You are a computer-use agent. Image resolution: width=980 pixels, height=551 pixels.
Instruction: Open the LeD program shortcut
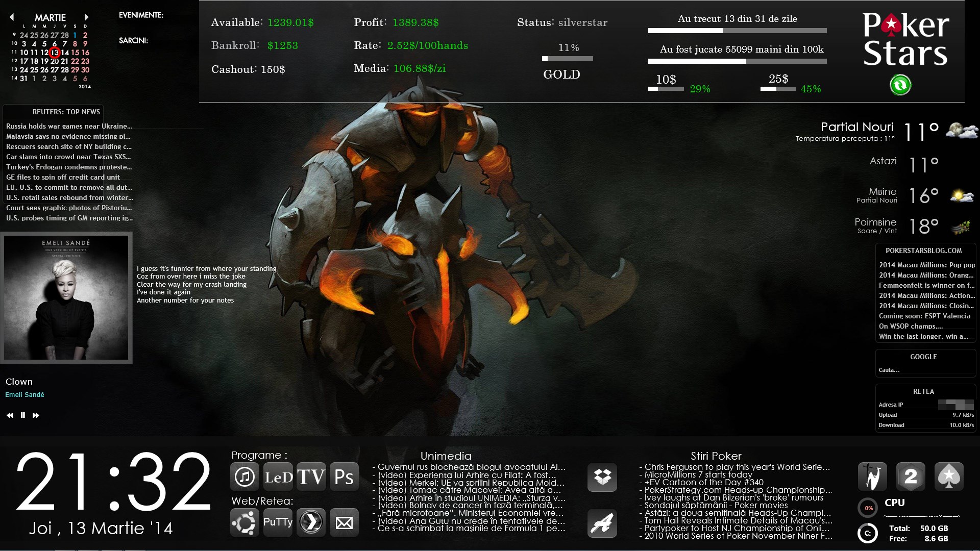[x=278, y=477]
